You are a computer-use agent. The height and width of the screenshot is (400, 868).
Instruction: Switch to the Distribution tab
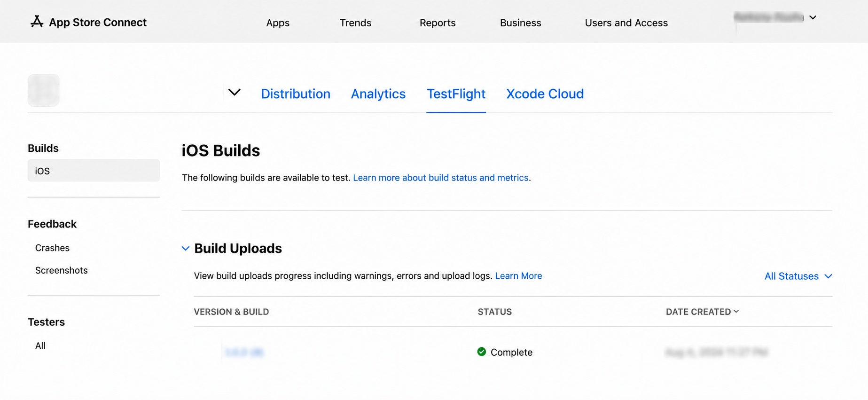(296, 94)
